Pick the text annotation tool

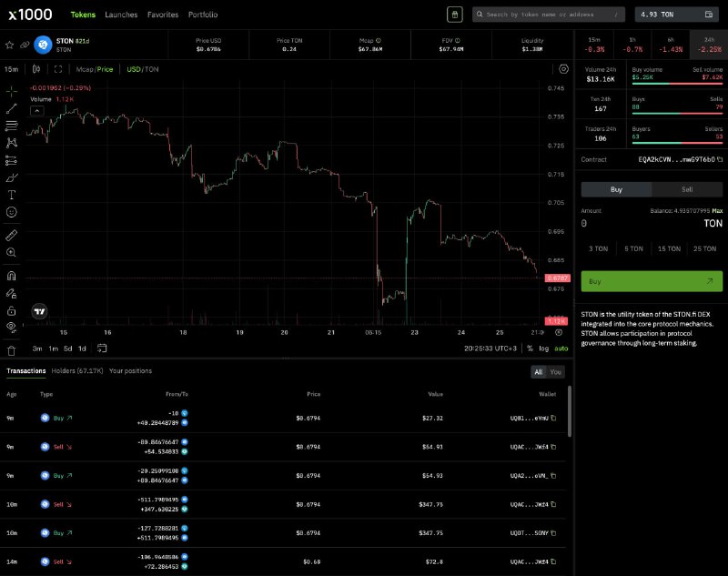click(x=11, y=194)
